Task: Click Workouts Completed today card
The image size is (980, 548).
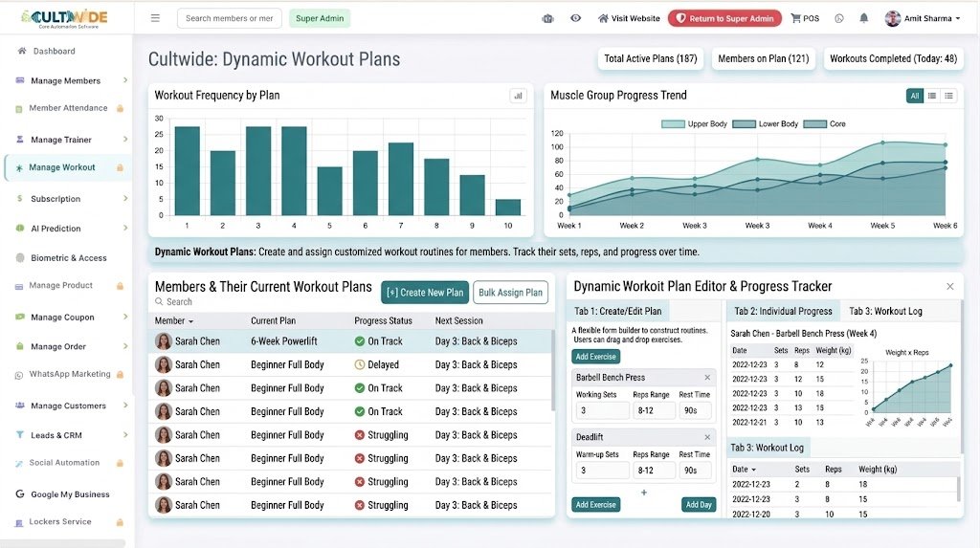Action: point(893,58)
